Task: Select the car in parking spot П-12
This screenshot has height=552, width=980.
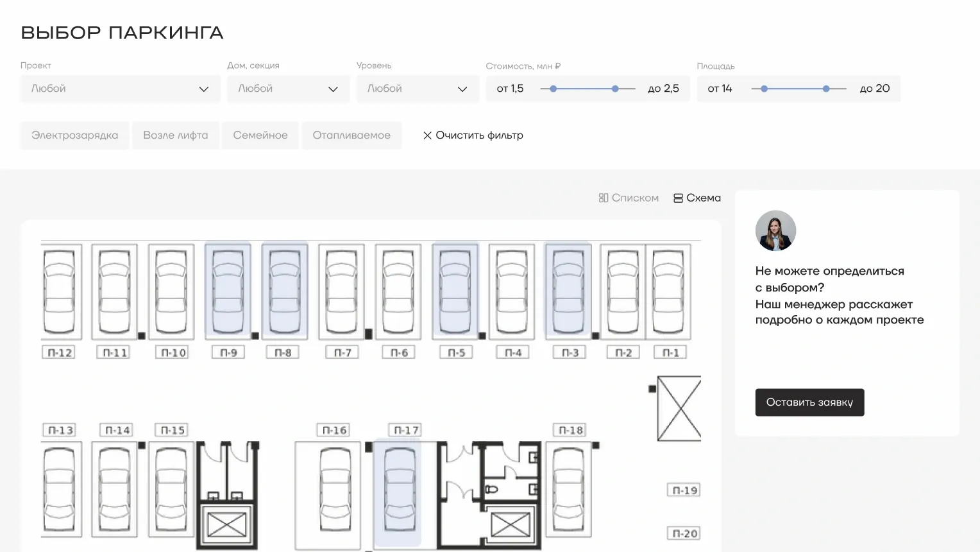Action: point(59,291)
